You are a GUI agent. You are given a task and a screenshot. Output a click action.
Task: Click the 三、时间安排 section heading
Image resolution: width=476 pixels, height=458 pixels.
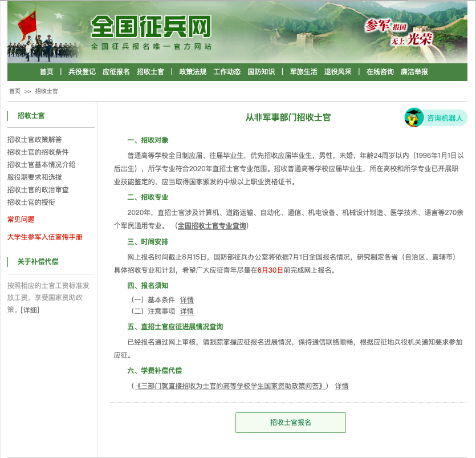148,242
